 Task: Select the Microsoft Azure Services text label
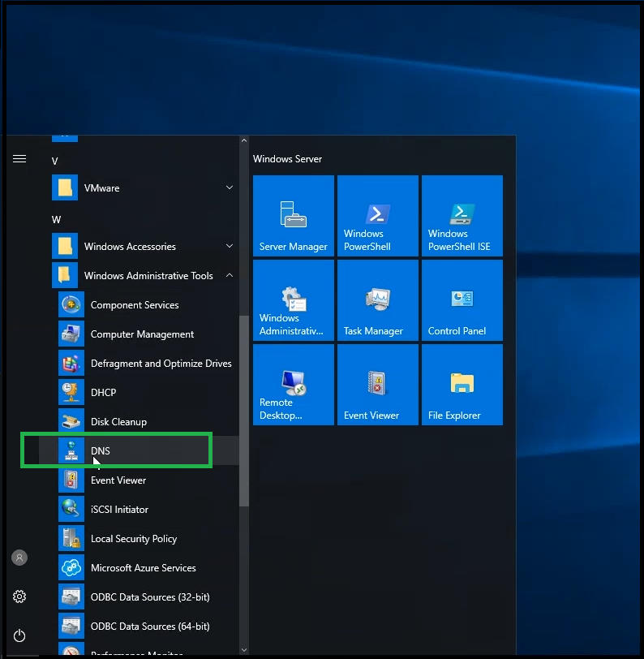click(144, 568)
